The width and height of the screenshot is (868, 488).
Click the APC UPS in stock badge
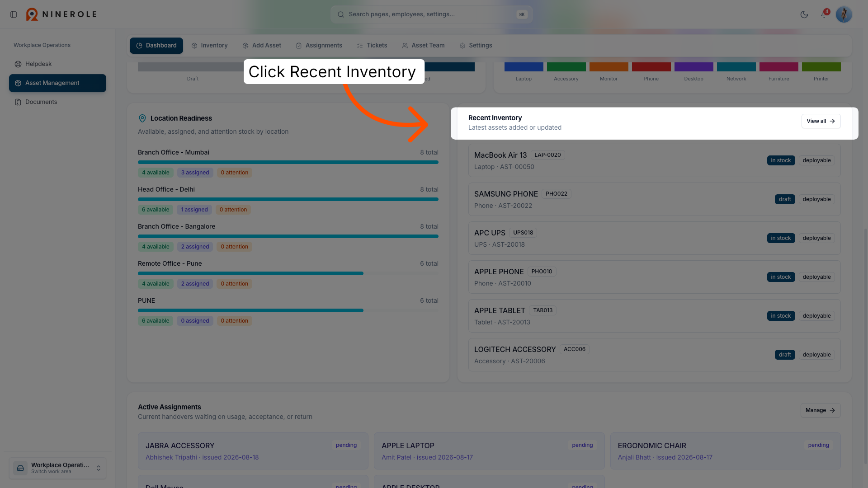click(x=781, y=238)
